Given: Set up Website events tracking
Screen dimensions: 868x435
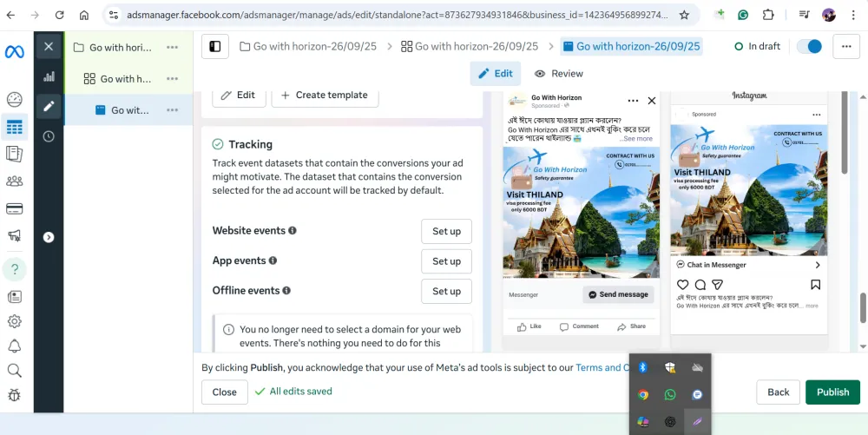Looking at the screenshot, I should pos(446,231).
